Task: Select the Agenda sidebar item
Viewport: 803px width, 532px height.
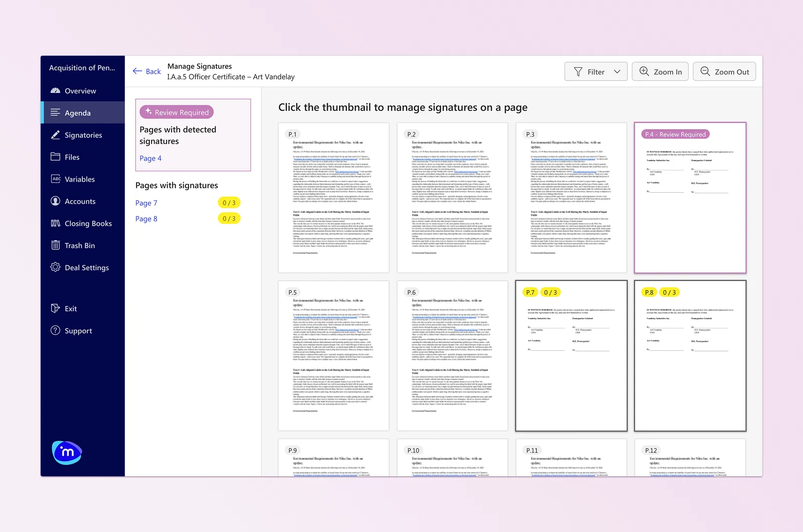Action: click(83, 113)
